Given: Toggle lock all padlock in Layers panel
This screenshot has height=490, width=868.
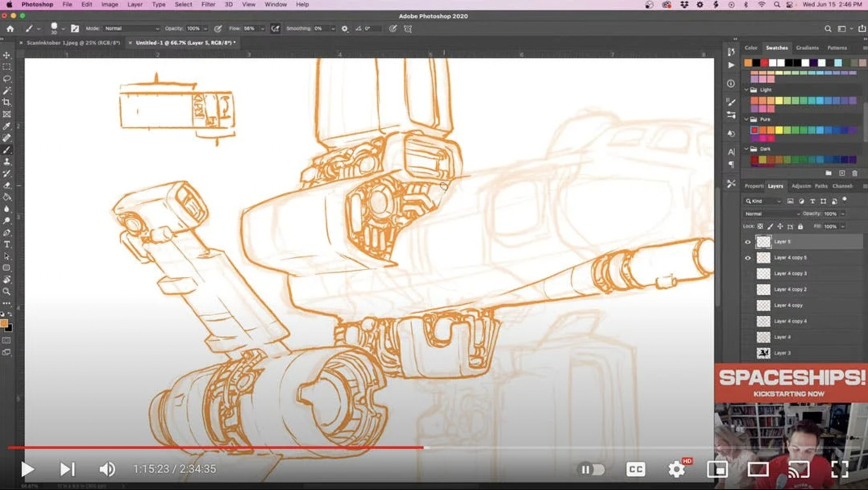Looking at the screenshot, I should [x=800, y=226].
